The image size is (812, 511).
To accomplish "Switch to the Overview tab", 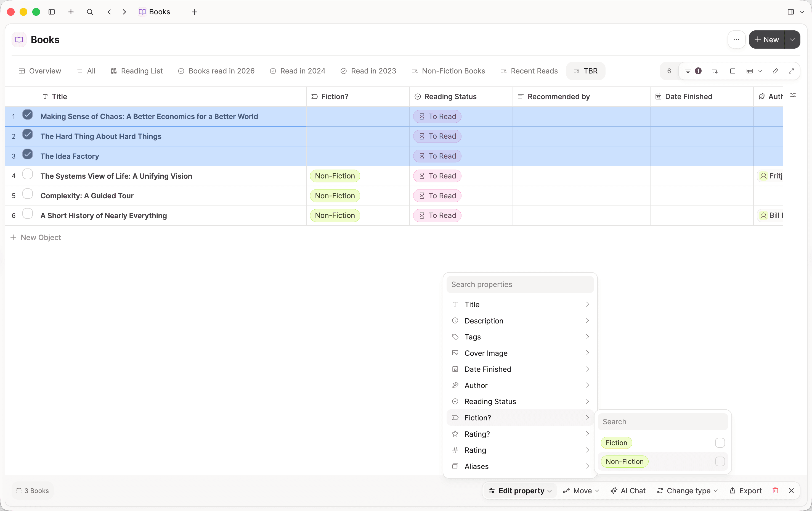I will [40, 71].
